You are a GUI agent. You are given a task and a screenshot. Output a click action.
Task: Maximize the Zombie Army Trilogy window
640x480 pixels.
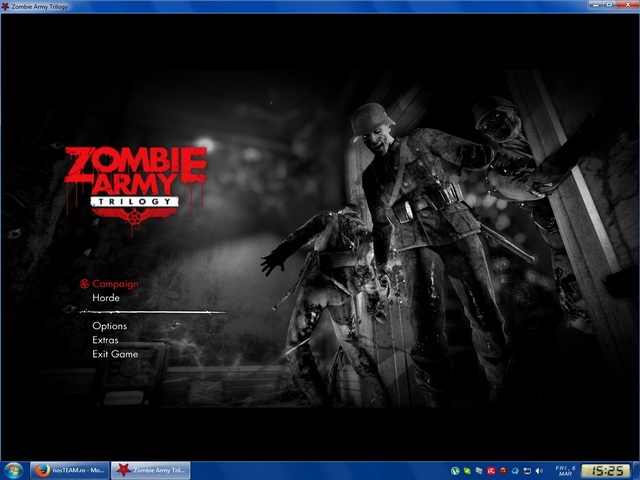tap(610, 4)
